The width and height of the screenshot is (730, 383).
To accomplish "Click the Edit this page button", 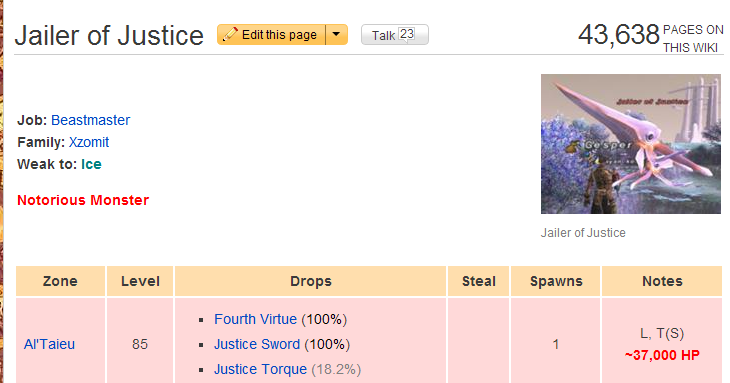I will tap(271, 34).
